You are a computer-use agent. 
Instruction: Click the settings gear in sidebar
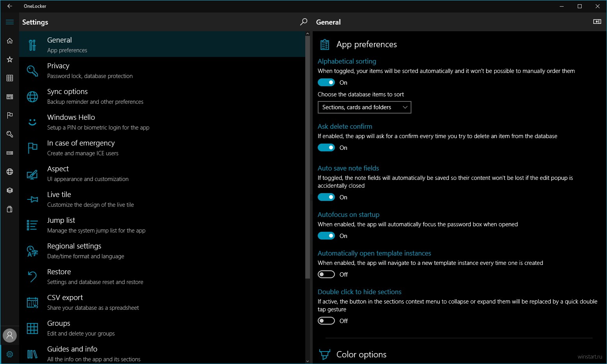(10, 354)
